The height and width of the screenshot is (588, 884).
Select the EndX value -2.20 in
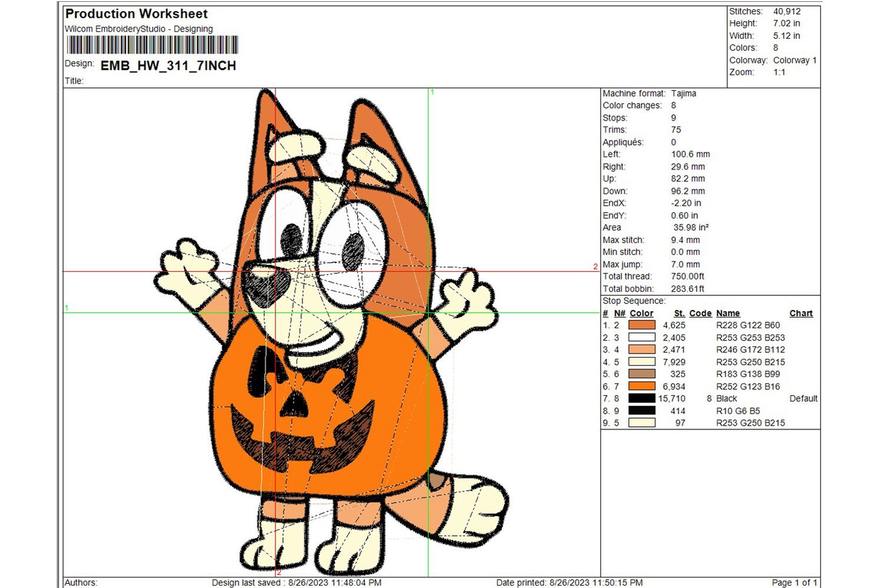[x=686, y=203]
